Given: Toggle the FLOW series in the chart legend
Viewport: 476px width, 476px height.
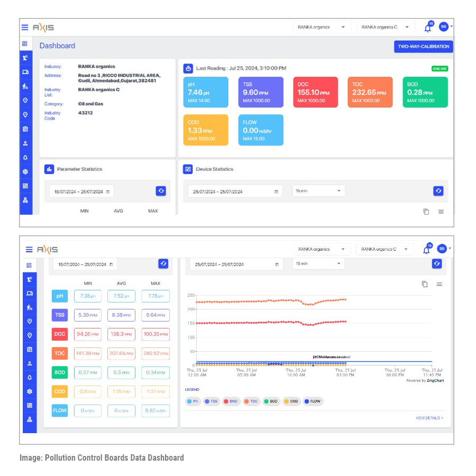Looking at the screenshot, I should pyautogui.click(x=313, y=401).
